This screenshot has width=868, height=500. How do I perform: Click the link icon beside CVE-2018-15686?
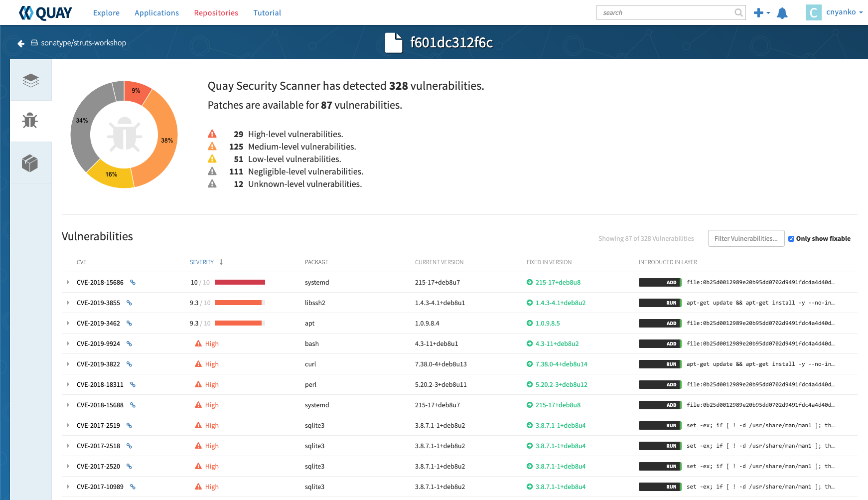[133, 282]
